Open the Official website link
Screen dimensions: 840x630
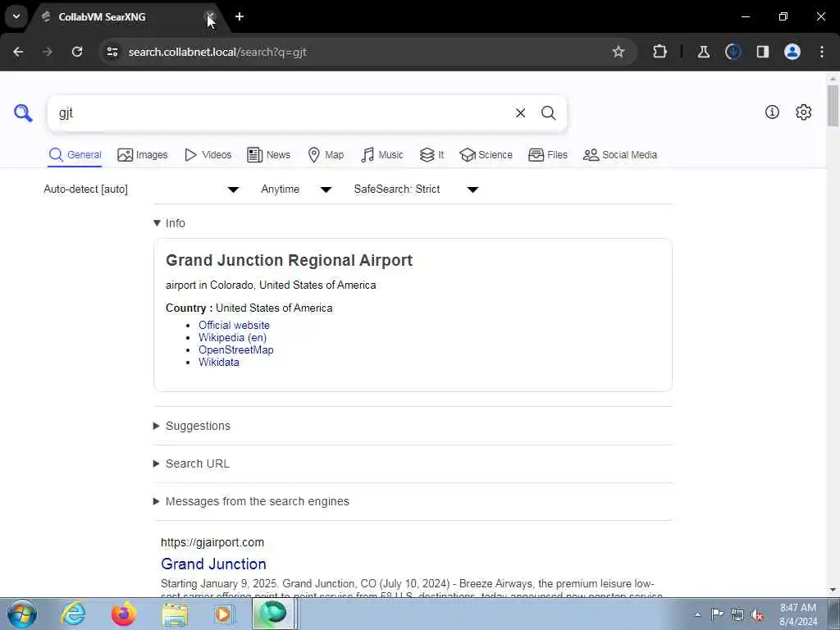pos(234,325)
